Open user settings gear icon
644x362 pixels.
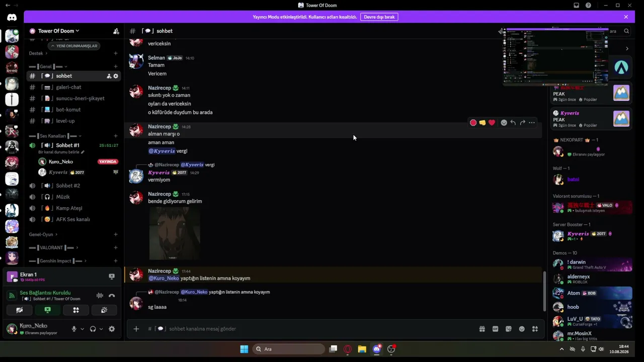112,329
